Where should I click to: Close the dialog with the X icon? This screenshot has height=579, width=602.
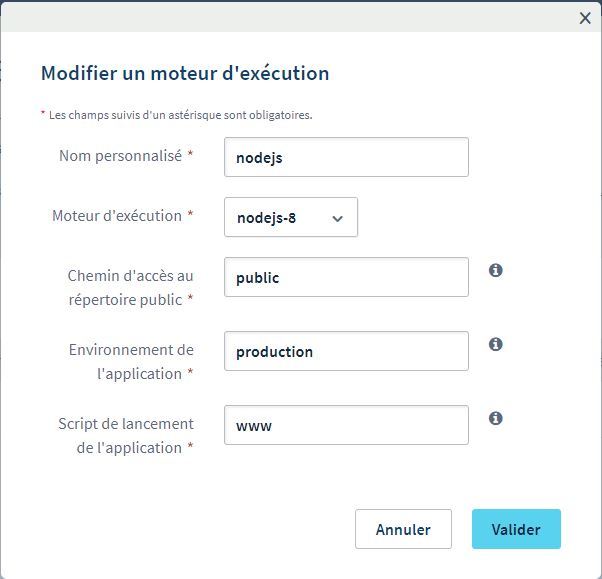(585, 17)
